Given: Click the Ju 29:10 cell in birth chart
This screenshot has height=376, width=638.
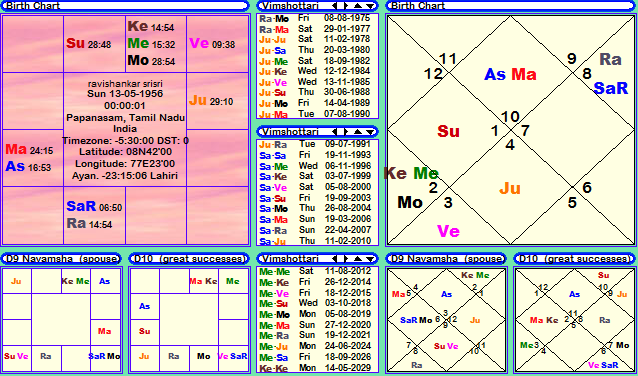Looking at the screenshot, I should [x=217, y=101].
